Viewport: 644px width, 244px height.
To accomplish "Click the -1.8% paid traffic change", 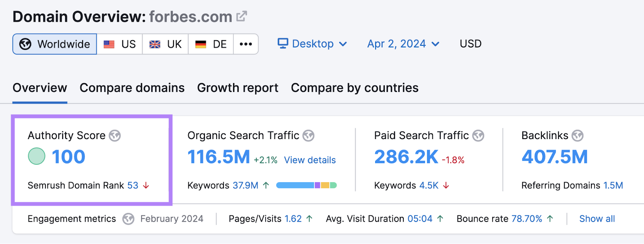I will (x=453, y=160).
